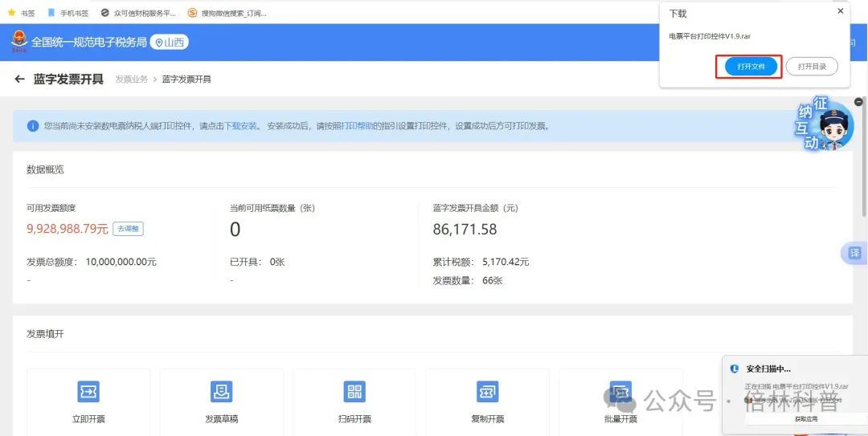Viewport: 868px width, 436px height.
Task: Click the info icon in the blue notice
Action: (x=33, y=125)
